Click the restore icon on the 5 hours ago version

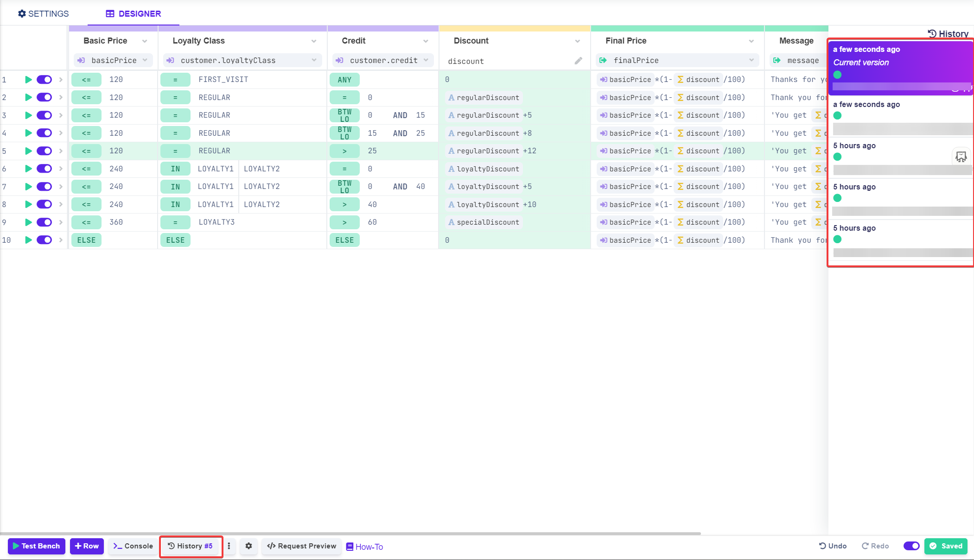961,157
